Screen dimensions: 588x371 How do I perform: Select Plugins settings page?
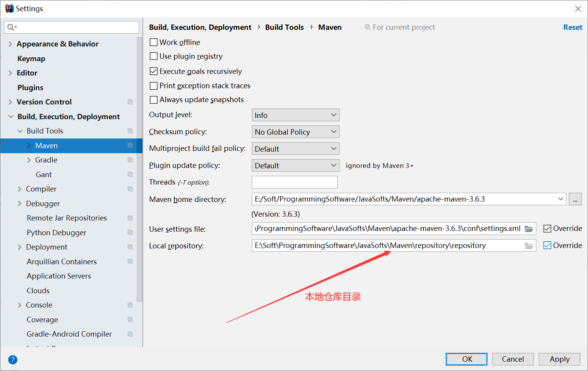point(30,87)
